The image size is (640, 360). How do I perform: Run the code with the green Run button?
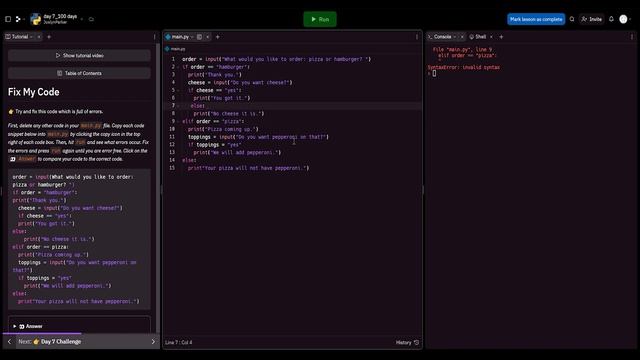click(x=320, y=19)
